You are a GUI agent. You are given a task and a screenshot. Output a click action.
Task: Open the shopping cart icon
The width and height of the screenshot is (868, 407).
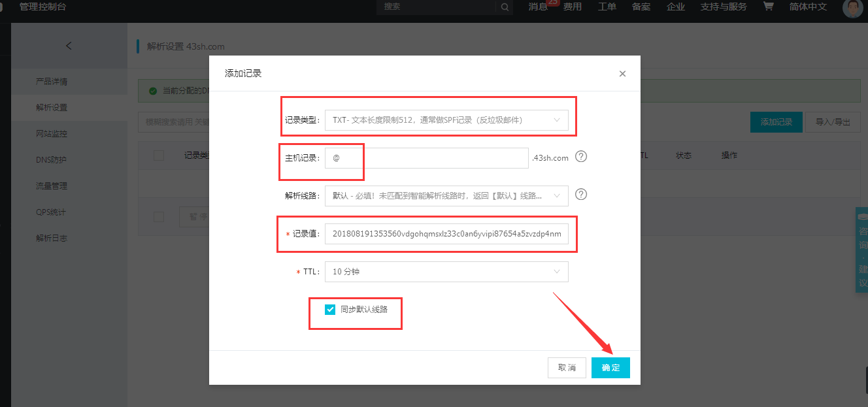768,7
